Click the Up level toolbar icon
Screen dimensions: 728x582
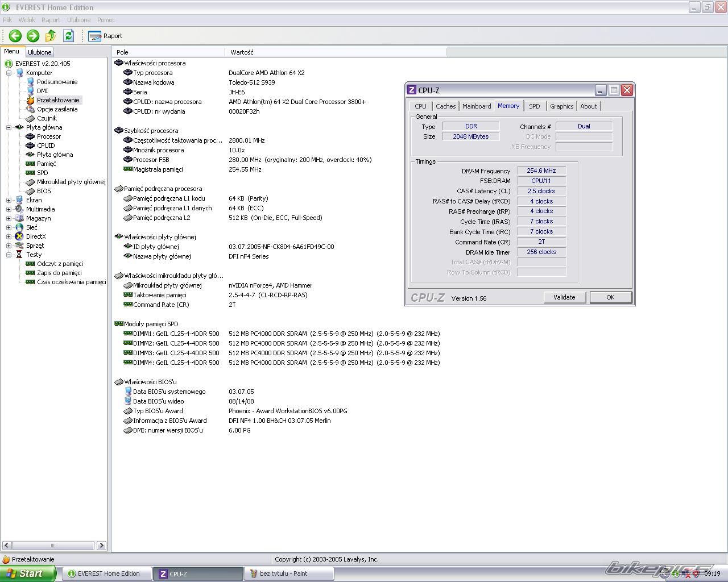point(51,36)
